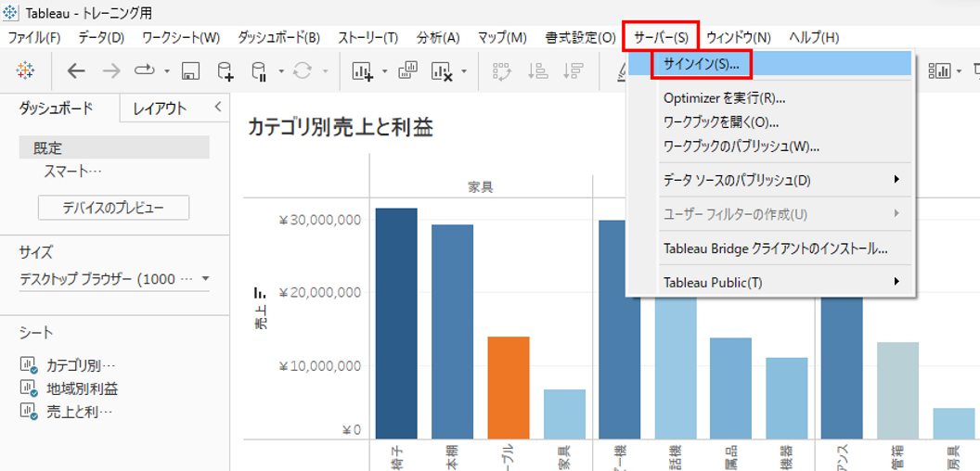Image resolution: width=980 pixels, height=471 pixels.
Task: Click the New Data Source cylinder-plus icon
Action: click(225, 71)
